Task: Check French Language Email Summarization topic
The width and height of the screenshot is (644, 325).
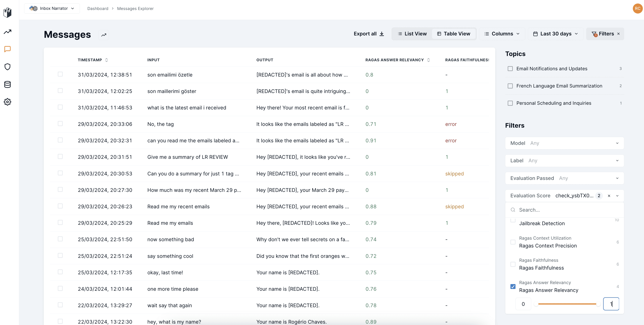Action: click(510, 86)
